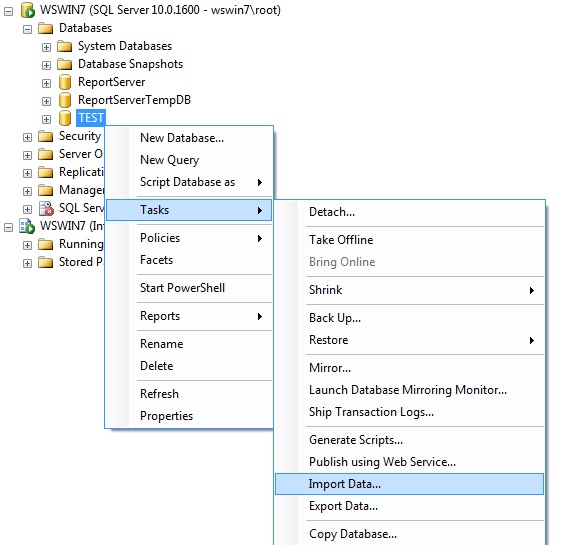Click the WSWIN7 Integration Services server icon

[x=27, y=226]
